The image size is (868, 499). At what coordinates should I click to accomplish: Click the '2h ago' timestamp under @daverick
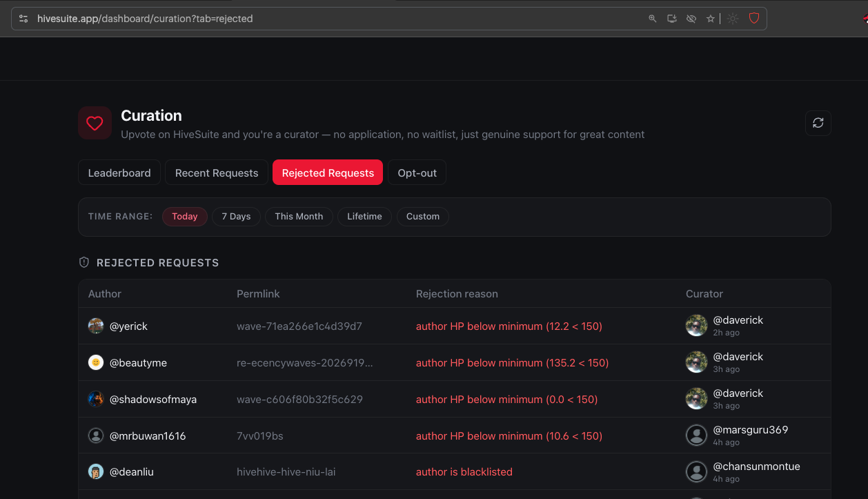pos(727,333)
